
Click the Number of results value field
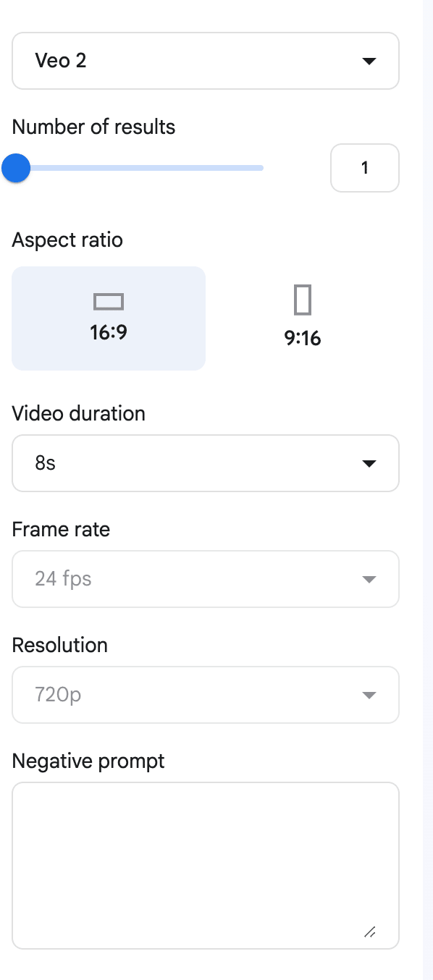365,168
